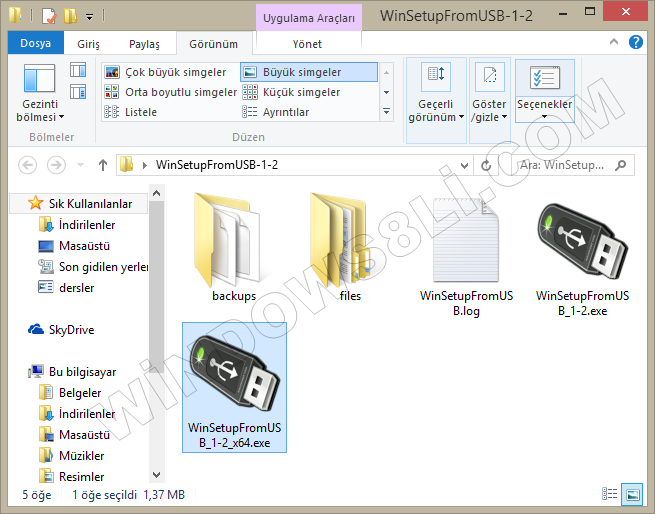Expand the address bar path chevron

tap(145, 165)
